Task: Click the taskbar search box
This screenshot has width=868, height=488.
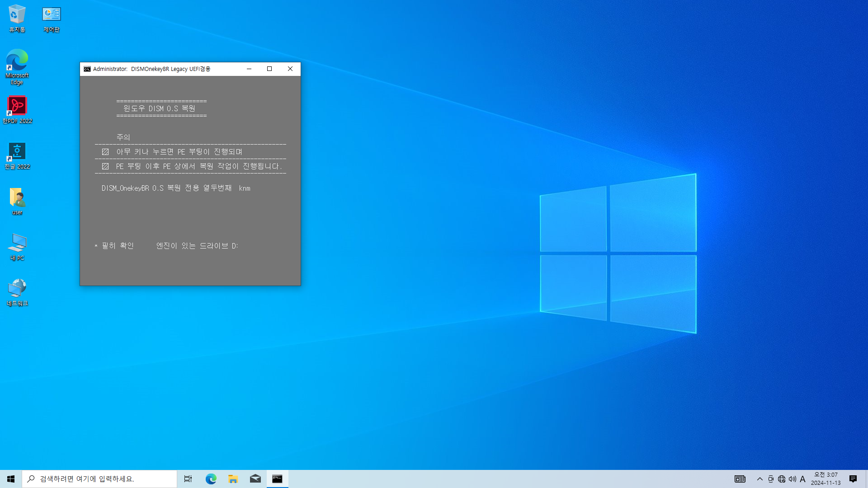Action: tap(99, 479)
